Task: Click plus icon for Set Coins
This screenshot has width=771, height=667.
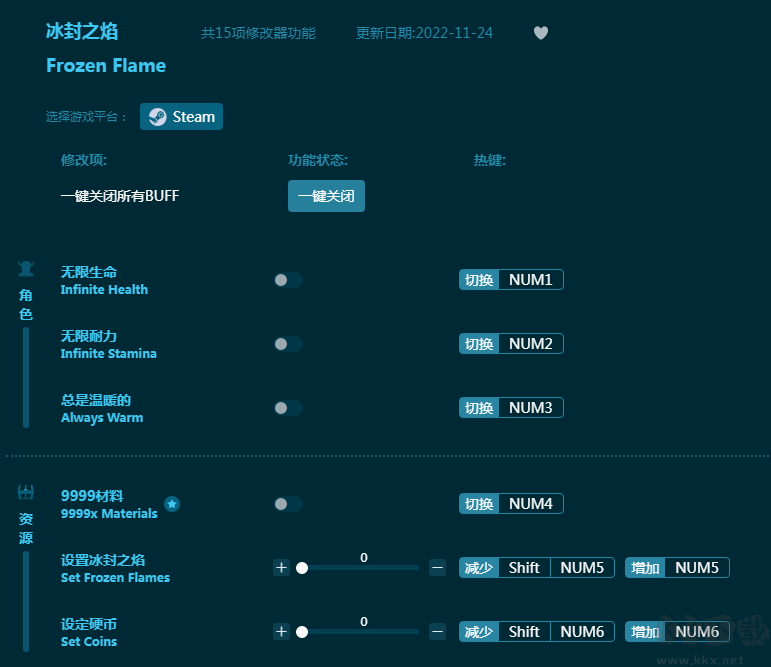Action: 281,632
